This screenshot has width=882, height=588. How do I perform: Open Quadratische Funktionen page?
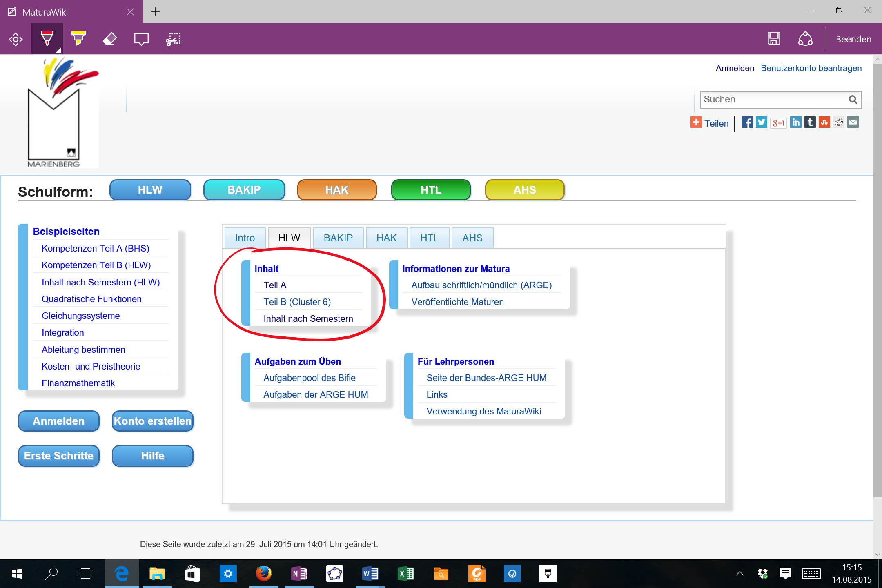[91, 299]
